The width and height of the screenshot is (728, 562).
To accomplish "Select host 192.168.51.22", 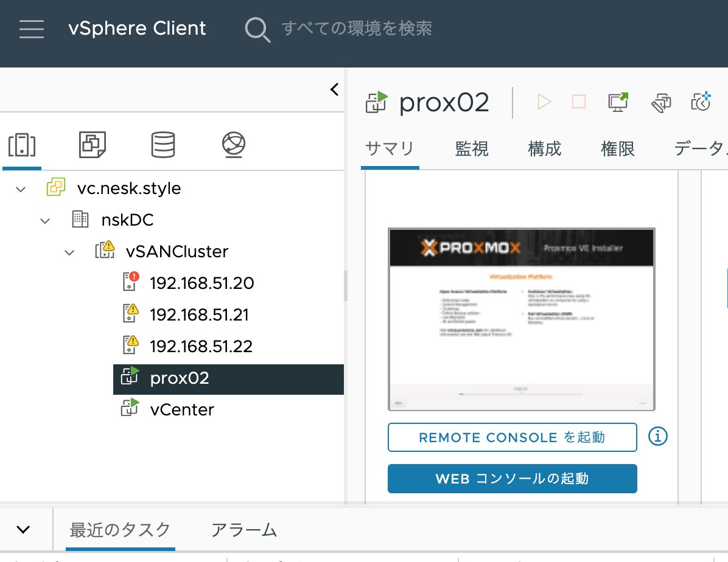I will (x=201, y=346).
